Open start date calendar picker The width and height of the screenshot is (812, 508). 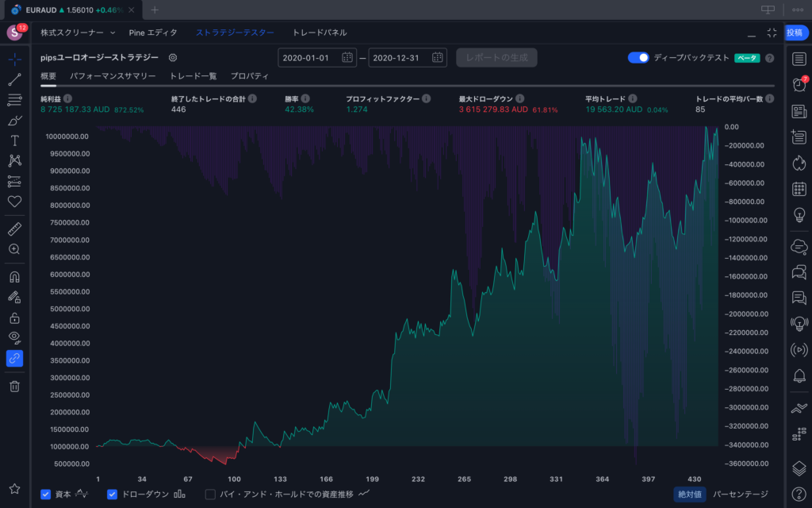[347, 57]
